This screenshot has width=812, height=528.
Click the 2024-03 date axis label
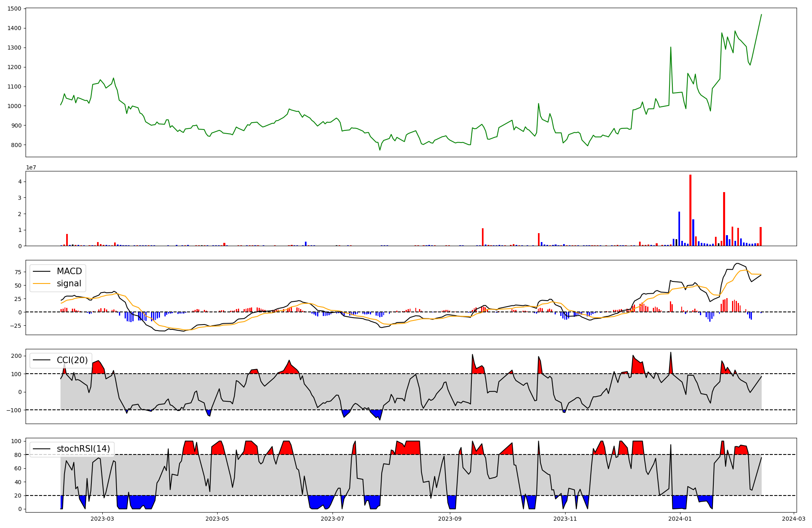(793, 519)
